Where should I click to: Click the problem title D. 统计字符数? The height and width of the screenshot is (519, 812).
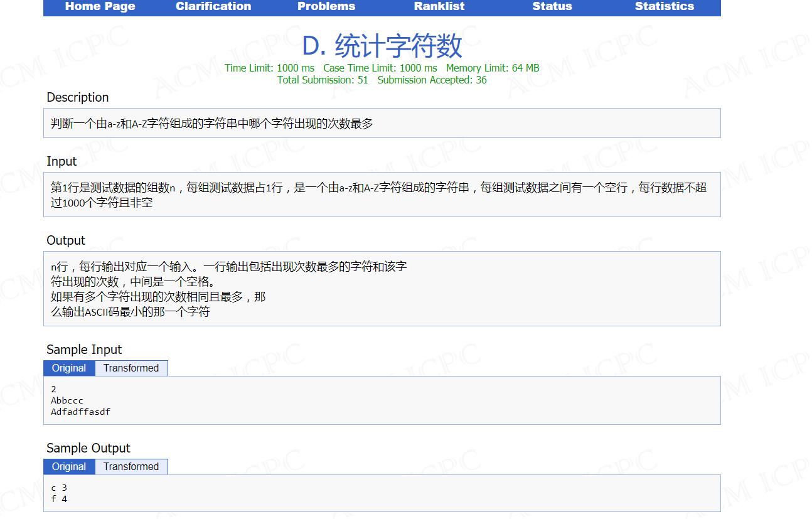pyautogui.click(x=382, y=46)
